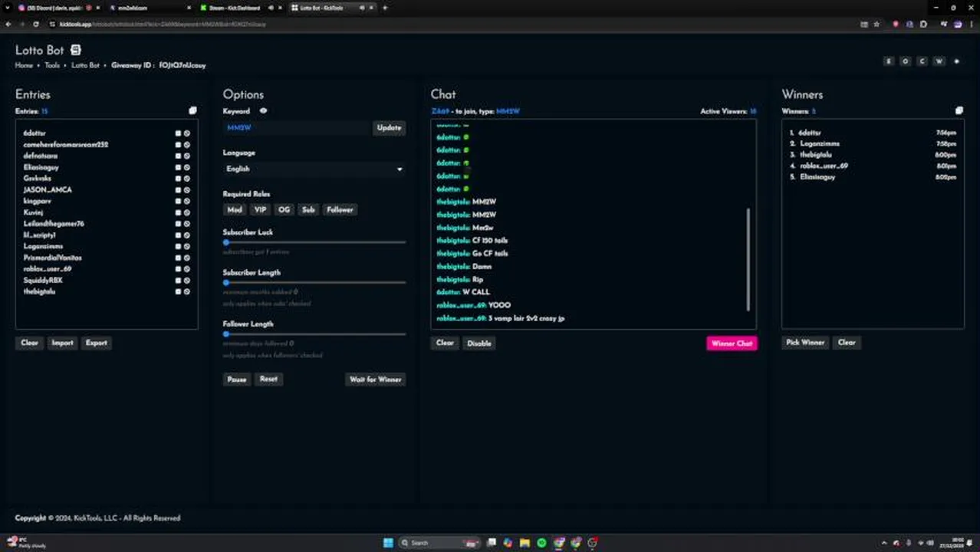This screenshot has width=980, height=552.
Task: Clear all entries in the Entries panel
Action: coord(29,343)
